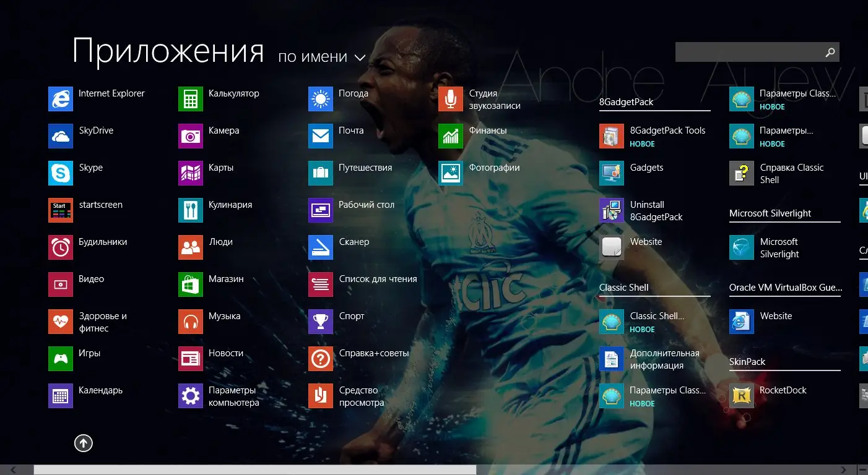Select the Oracle VM VirtualBox group header

coord(786,288)
